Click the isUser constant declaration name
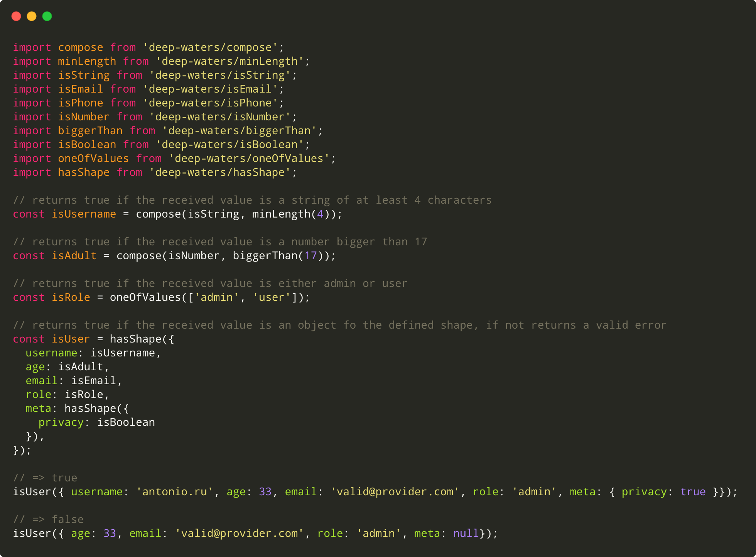Viewport: 756px width, 557px height. [x=71, y=339]
